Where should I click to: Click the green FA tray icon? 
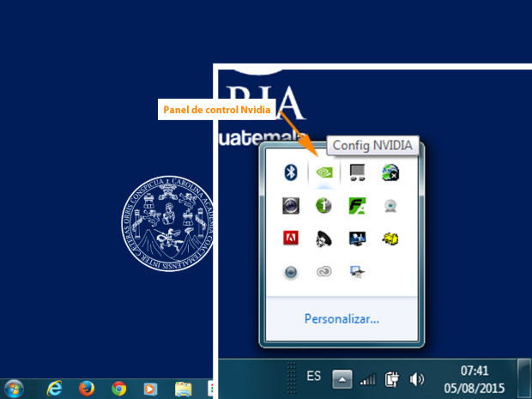click(x=357, y=205)
